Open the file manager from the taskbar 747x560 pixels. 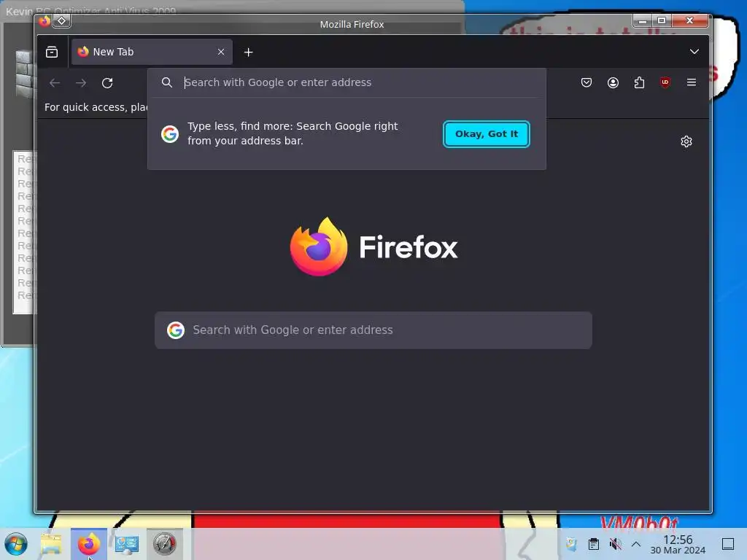[x=52, y=544]
